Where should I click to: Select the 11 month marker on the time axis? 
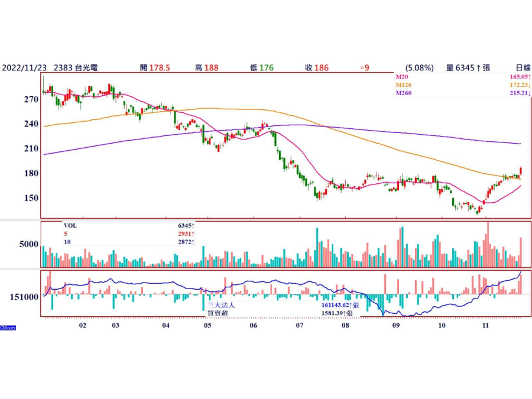(x=485, y=325)
